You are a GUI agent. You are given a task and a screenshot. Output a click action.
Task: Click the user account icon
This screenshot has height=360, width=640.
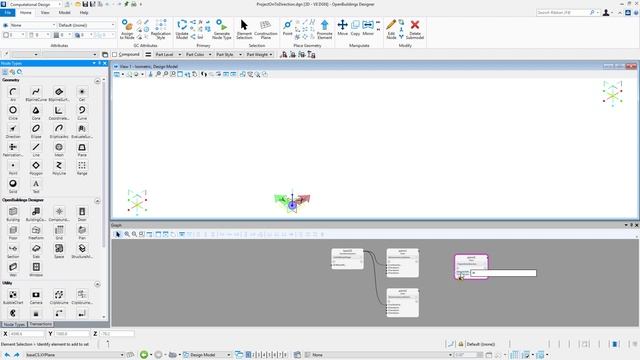(606, 13)
